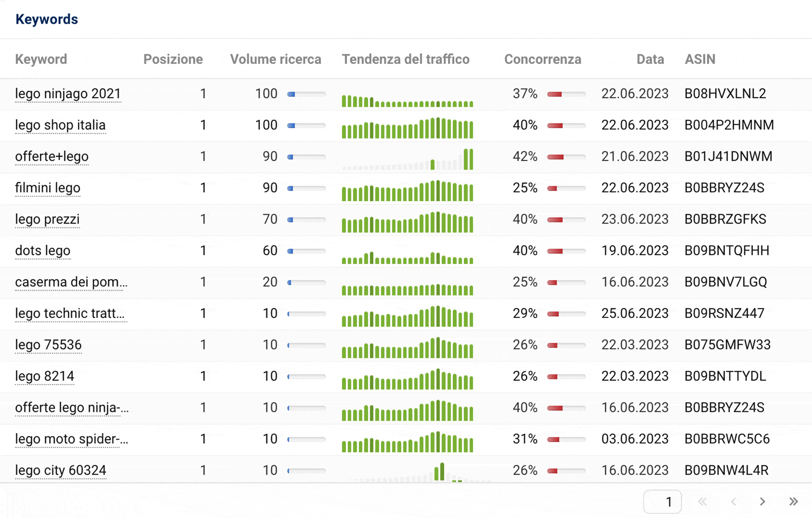Jump to the last page double-arrow
812x518 pixels.
point(793,502)
